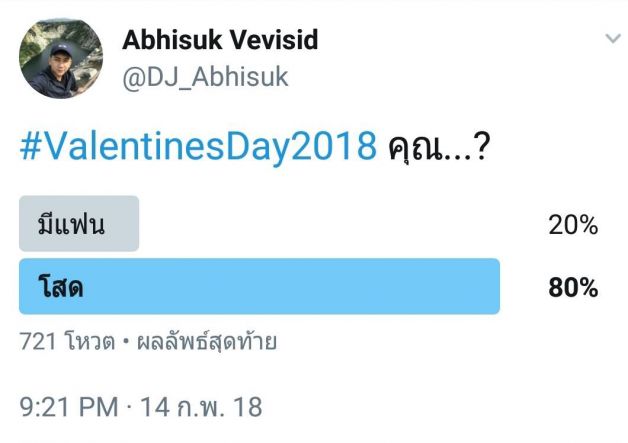The image size is (628, 443).
Task: Follow the #ValentinesDay2018 hashtag link
Action: click(x=198, y=146)
